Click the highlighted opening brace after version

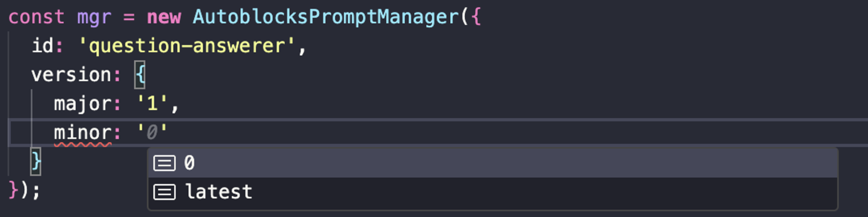140,75
